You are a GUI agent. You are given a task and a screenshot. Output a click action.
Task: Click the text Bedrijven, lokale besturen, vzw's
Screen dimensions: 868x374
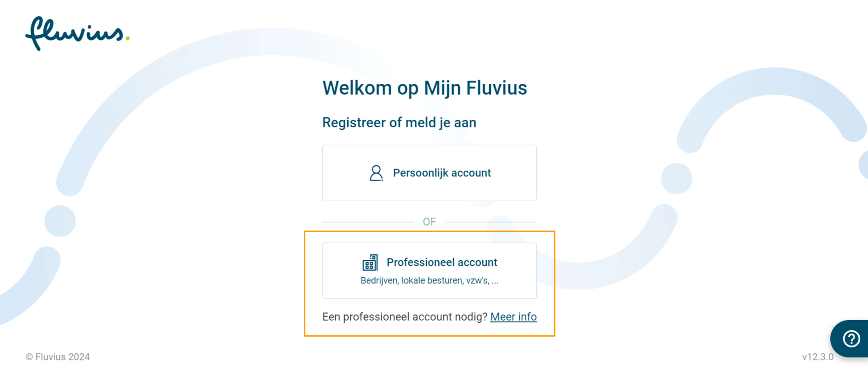pos(429,280)
